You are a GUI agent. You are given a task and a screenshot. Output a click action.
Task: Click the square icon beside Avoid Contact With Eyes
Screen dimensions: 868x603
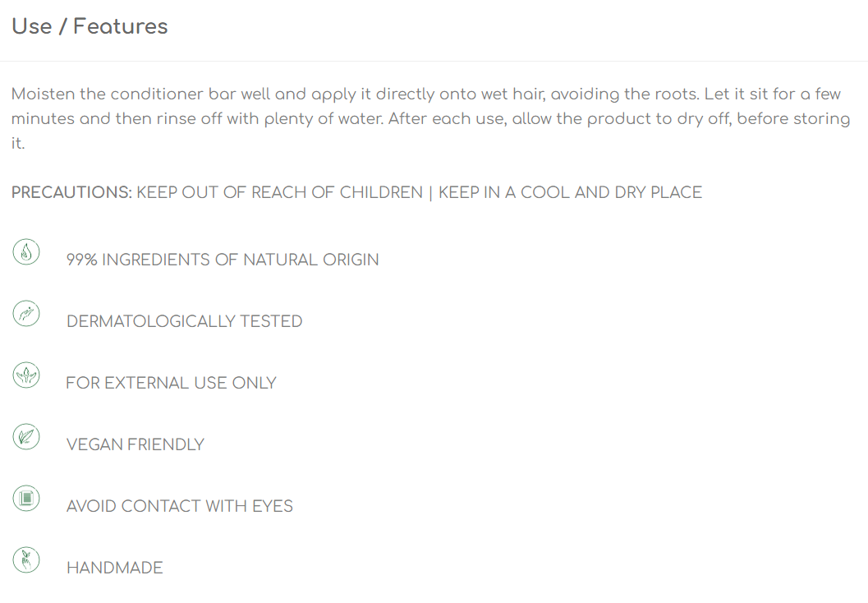coord(26,498)
